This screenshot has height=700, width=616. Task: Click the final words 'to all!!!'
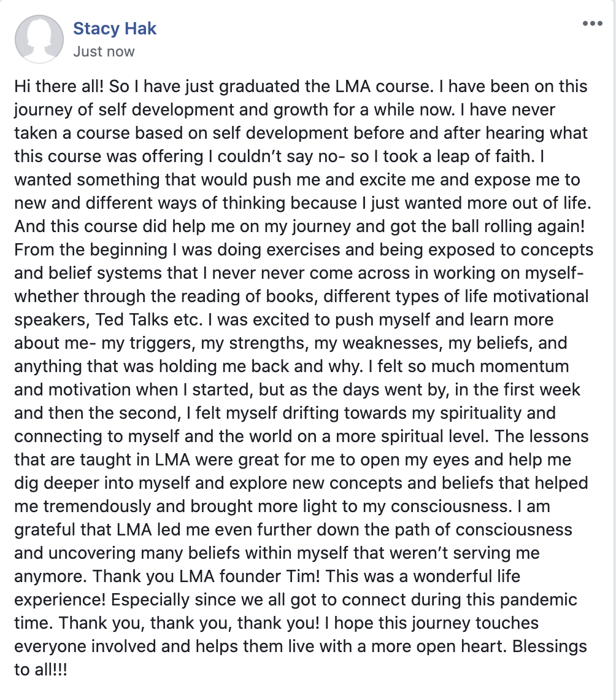click(40, 670)
